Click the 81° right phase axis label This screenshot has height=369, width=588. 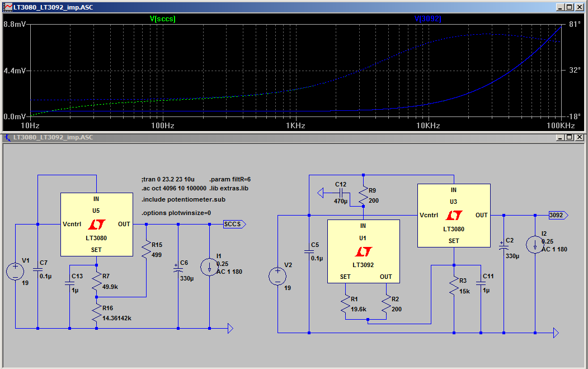[575, 25]
